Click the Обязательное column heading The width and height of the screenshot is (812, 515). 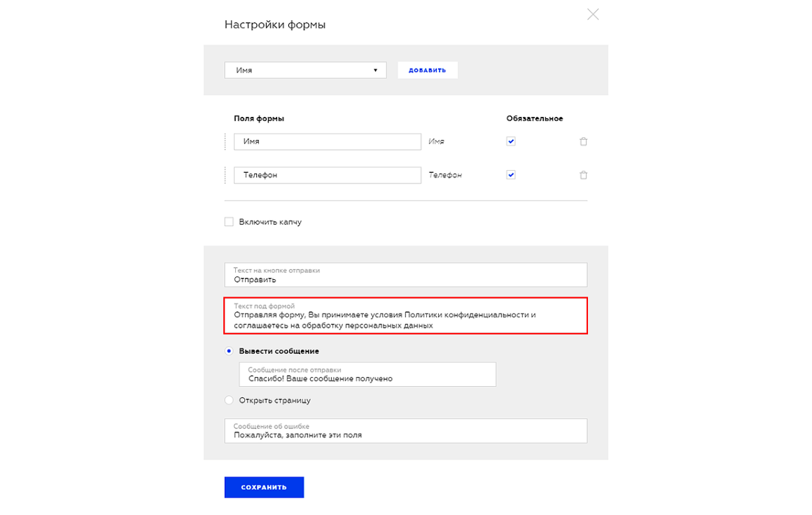click(x=534, y=118)
